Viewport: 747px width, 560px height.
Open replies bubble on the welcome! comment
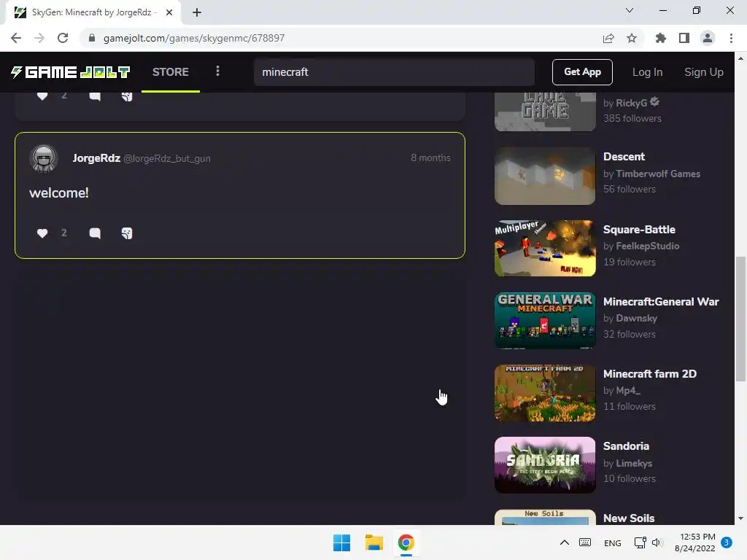(x=95, y=233)
